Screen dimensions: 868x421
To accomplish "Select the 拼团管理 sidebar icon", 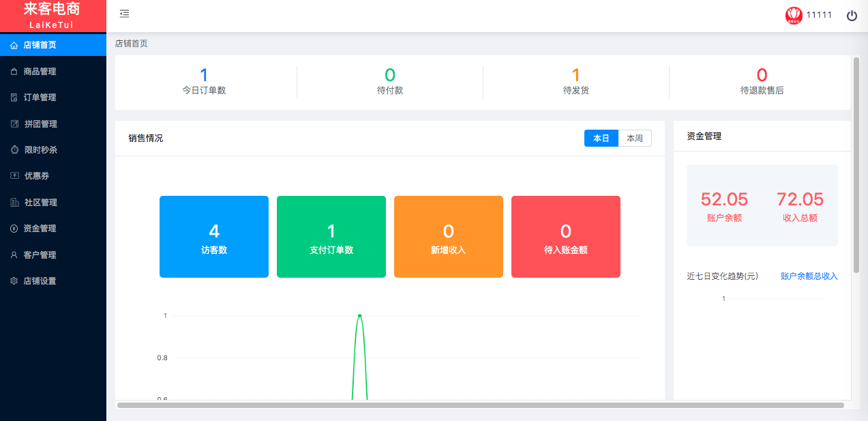I will coord(14,124).
